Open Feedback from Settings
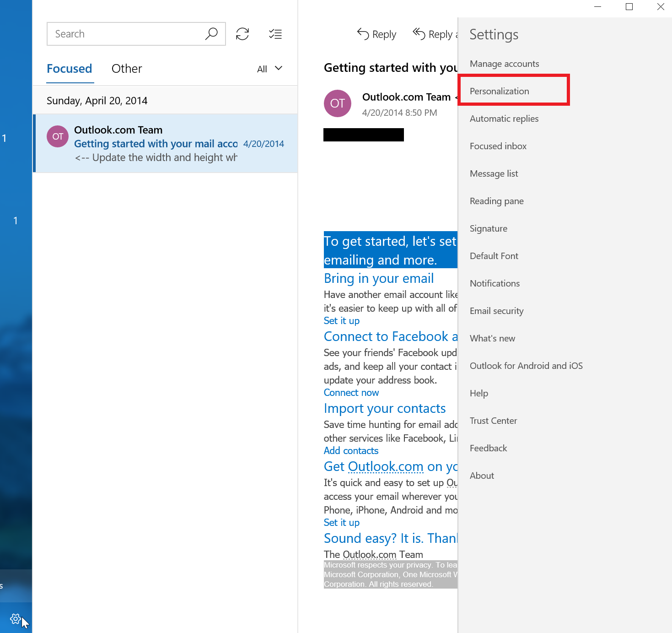The image size is (672, 633). pyautogui.click(x=488, y=448)
